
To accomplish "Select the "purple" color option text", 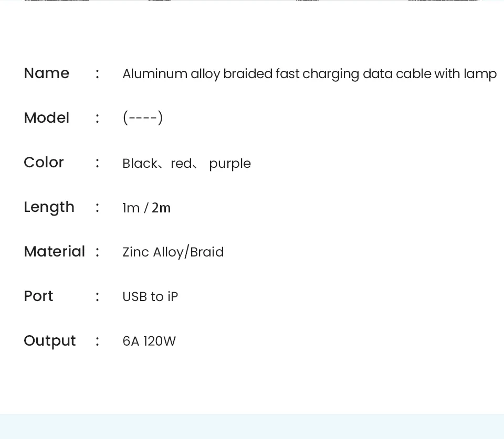I will tap(230, 164).
